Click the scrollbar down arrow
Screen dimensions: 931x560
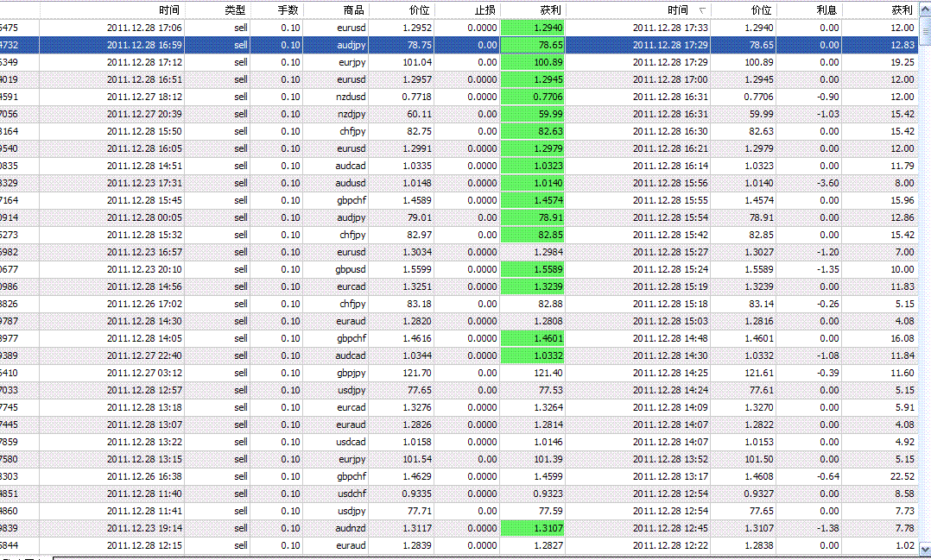pos(925,548)
